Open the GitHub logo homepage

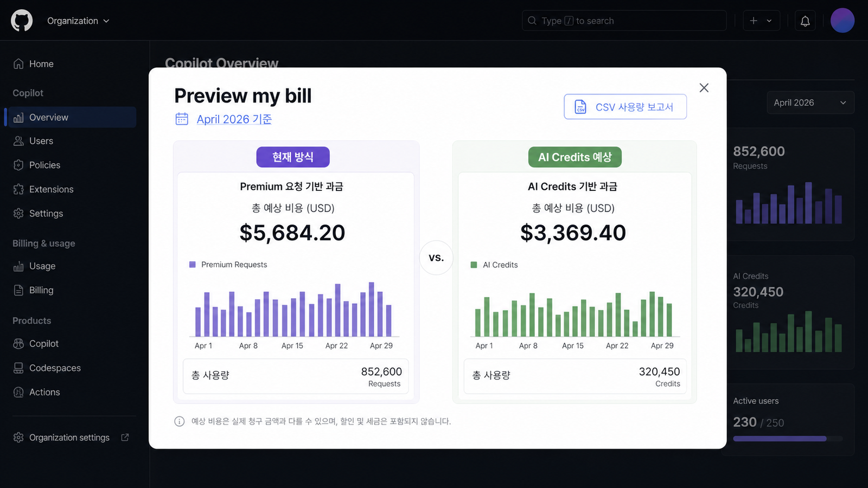22,21
